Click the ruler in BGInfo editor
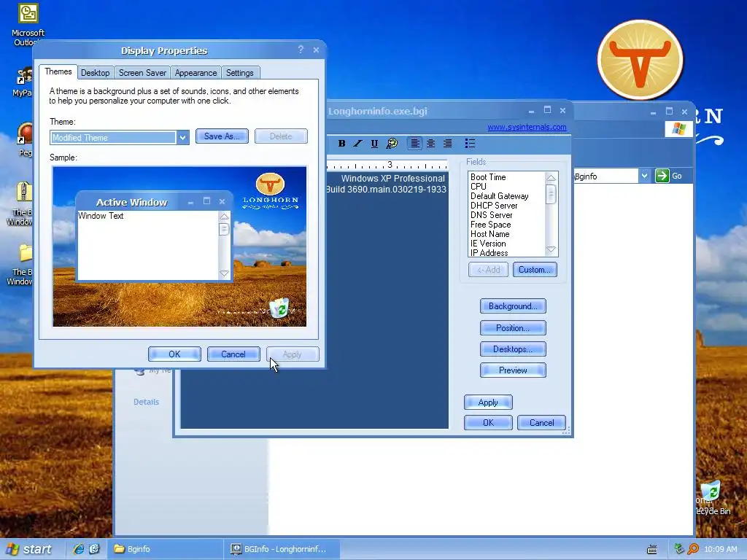 click(387, 166)
